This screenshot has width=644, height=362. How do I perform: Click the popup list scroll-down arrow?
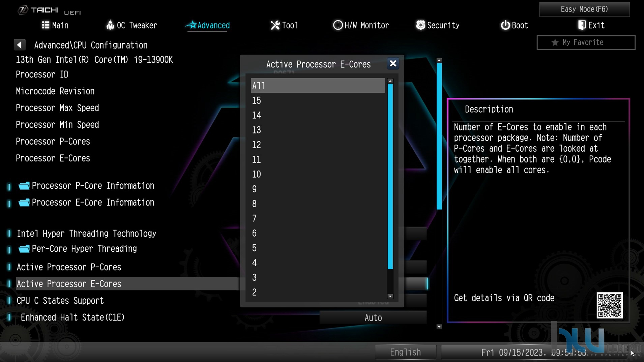click(390, 296)
